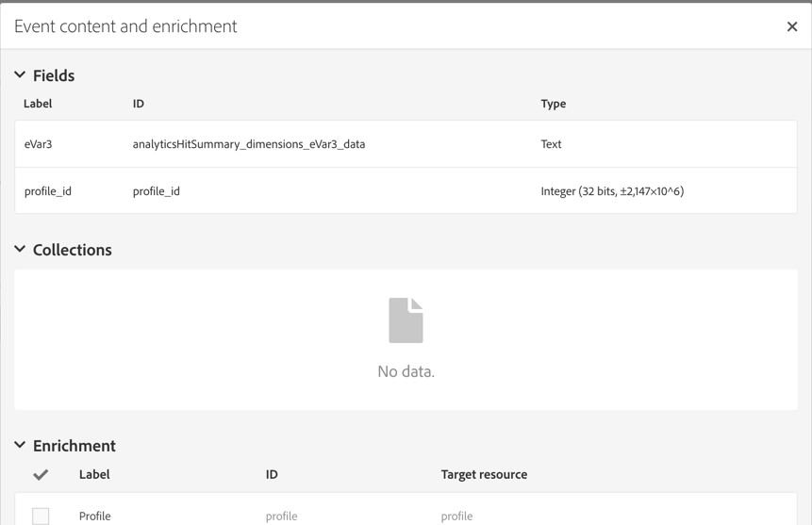Collapse the Collections section chevron
Image resolution: width=812 pixels, height=525 pixels.
(20, 250)
